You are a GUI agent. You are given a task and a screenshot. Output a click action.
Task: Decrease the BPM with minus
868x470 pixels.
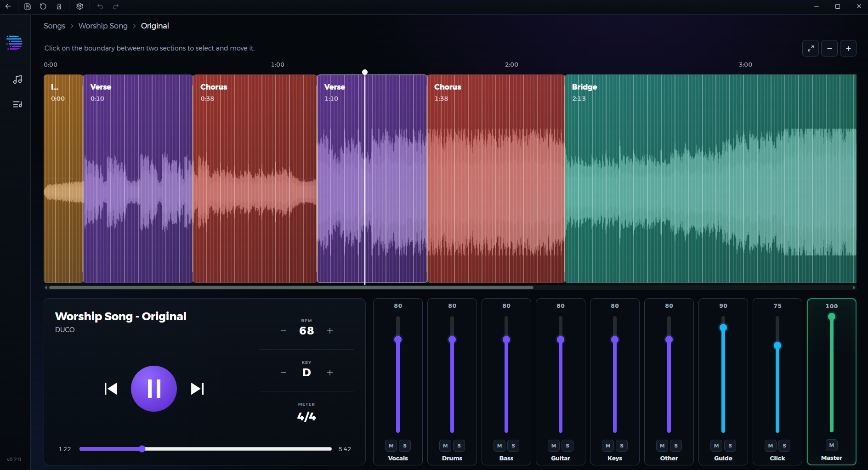point(284,331)
